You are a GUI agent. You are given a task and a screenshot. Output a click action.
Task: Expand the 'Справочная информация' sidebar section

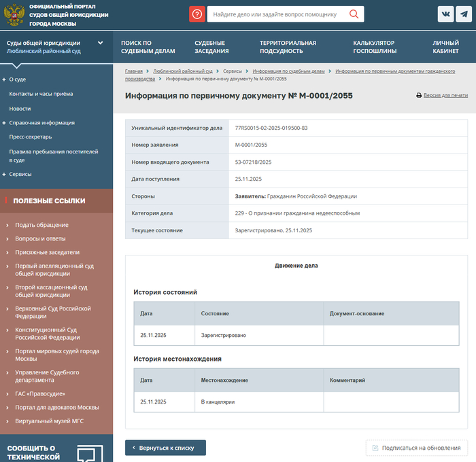[4, 123]
